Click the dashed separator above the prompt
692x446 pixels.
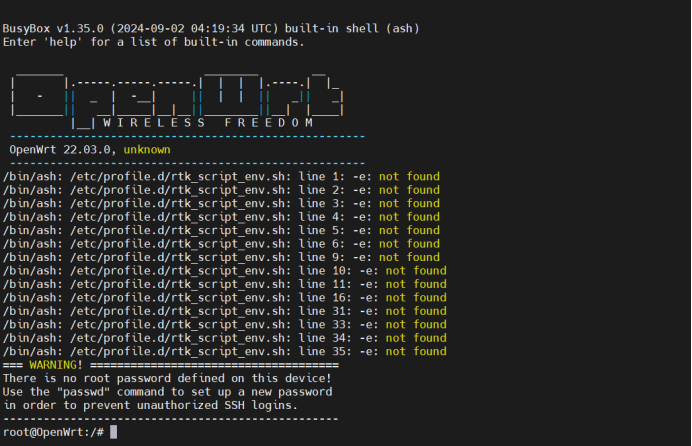coord(170,418)
